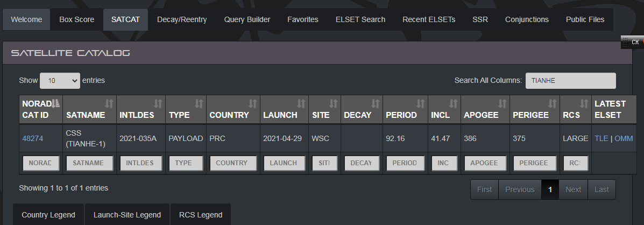Image resolution: width=644 pixels, height=225 pixels.
Task: Open the Favorites tab
Action: 303,19
